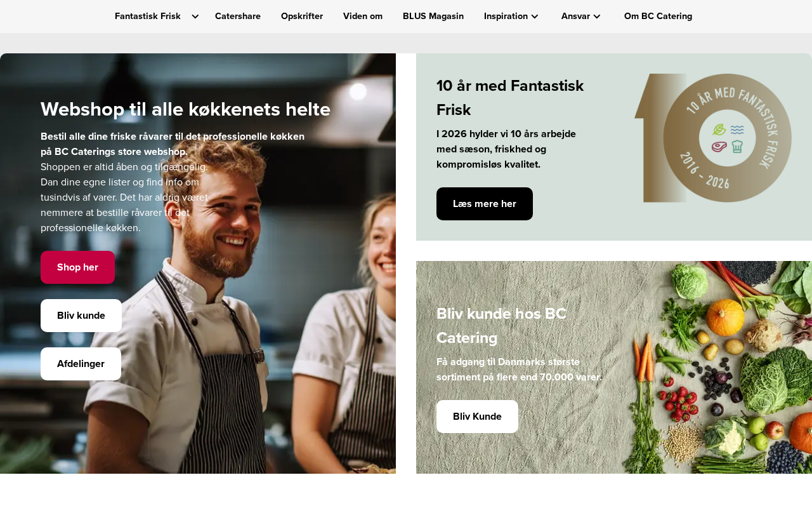Click Bliv Kunde button on vegetable banner
The height and width of the screenshot is (508, 812).
click(477, 417)
